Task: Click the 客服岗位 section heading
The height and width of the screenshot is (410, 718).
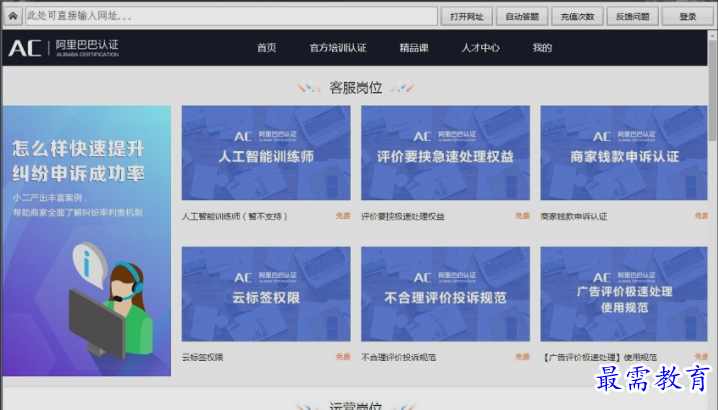Action: [355, 87]
